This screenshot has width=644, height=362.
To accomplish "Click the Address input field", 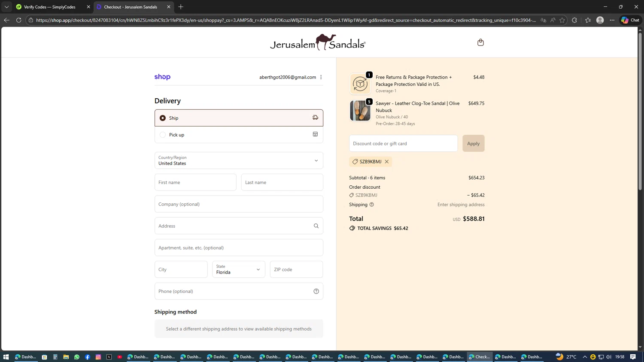I will tap(239, 226).
